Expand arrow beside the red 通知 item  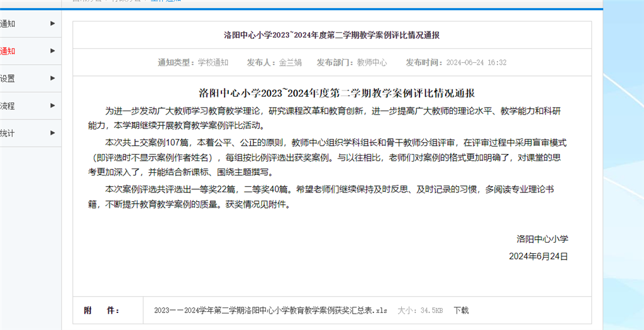[x=53, y=51]
